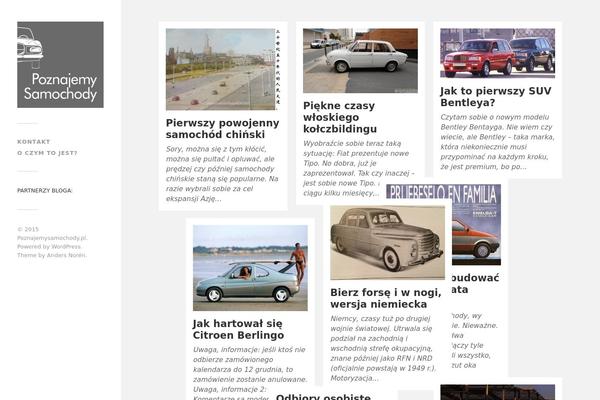Open the red Bentley SUV thumbnail
Viewport: 600px width, 400px height.
(x=497, y=53)
